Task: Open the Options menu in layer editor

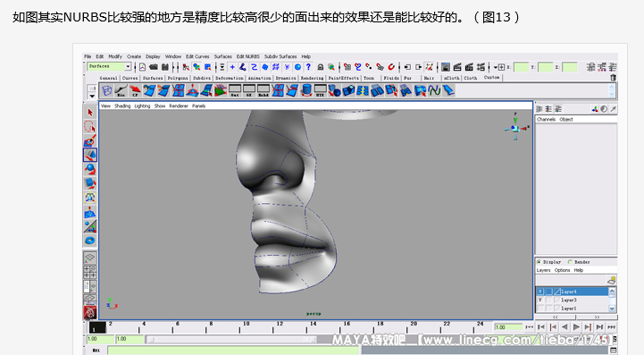Action: (562, 270)
